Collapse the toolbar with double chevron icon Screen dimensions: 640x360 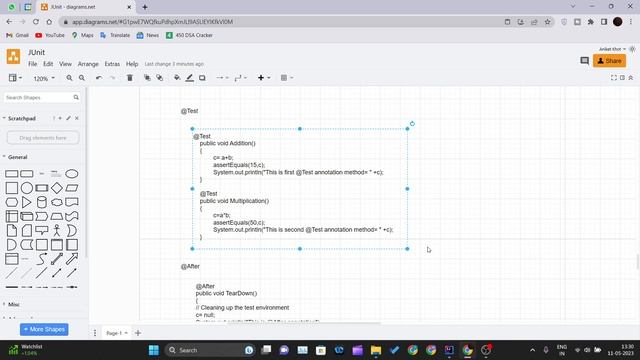tap(631, 78)
